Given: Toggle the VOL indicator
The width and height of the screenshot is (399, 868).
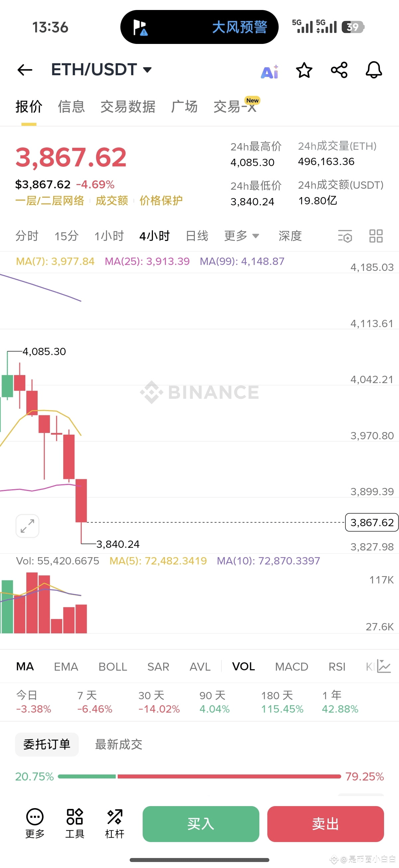Looking at the screenshot, I should pos(243,667).
